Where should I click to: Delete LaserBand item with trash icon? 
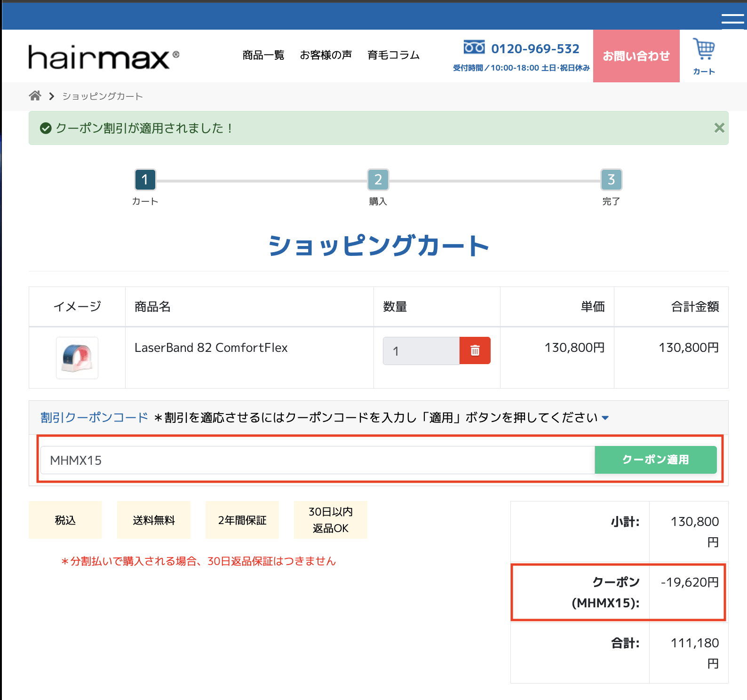(x=475, y=350)
